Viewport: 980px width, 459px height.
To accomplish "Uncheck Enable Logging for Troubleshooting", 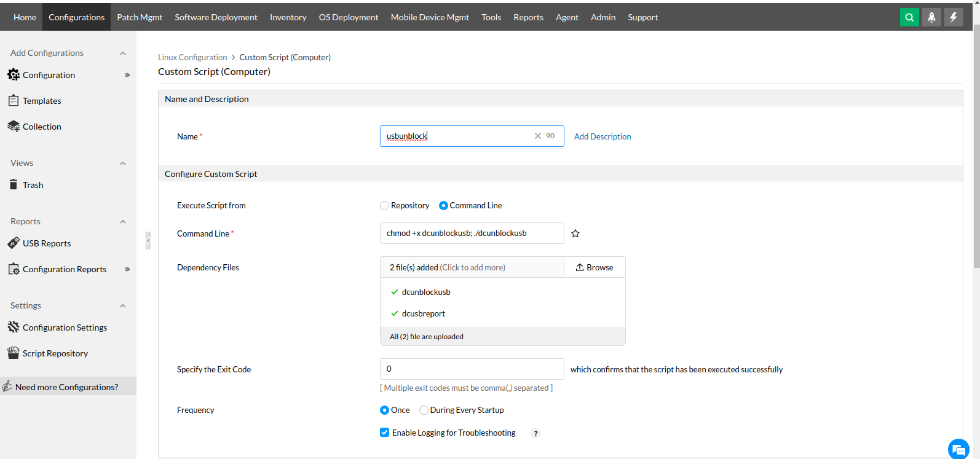I will tap(385, 433).
